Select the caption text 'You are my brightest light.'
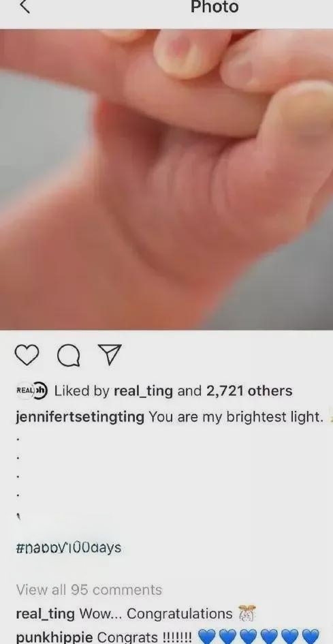This screenshot has width=333, height=644. [236, 417]
